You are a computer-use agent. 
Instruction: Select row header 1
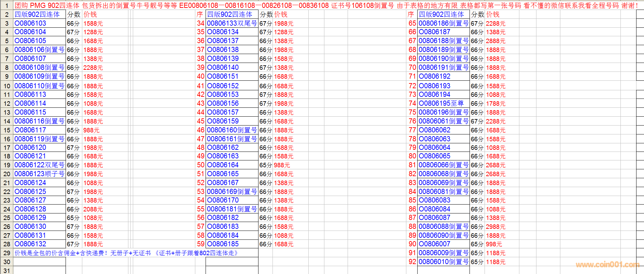[6, 5]
